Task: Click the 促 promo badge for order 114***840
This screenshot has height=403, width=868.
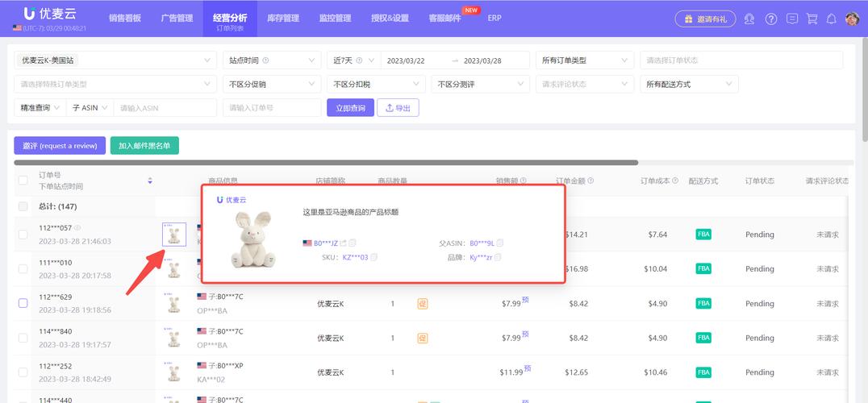Action: [x=423, y=338]
